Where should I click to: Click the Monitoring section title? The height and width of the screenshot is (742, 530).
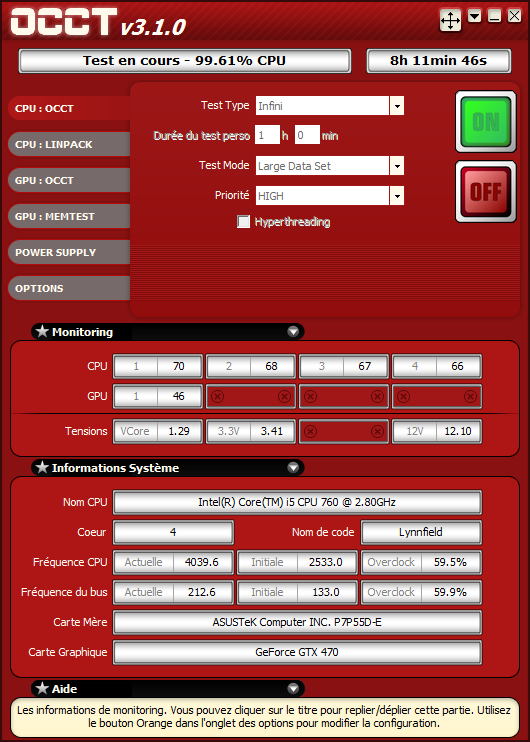pos(82,332)
